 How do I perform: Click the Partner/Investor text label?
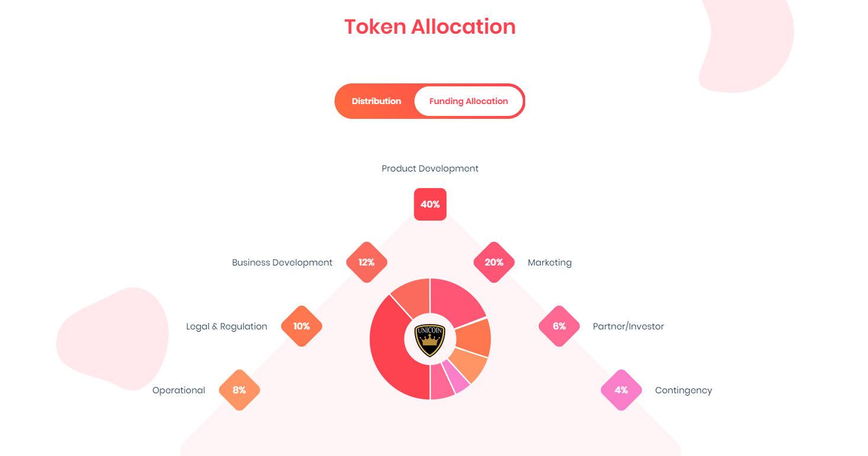(x=628, y=326)
